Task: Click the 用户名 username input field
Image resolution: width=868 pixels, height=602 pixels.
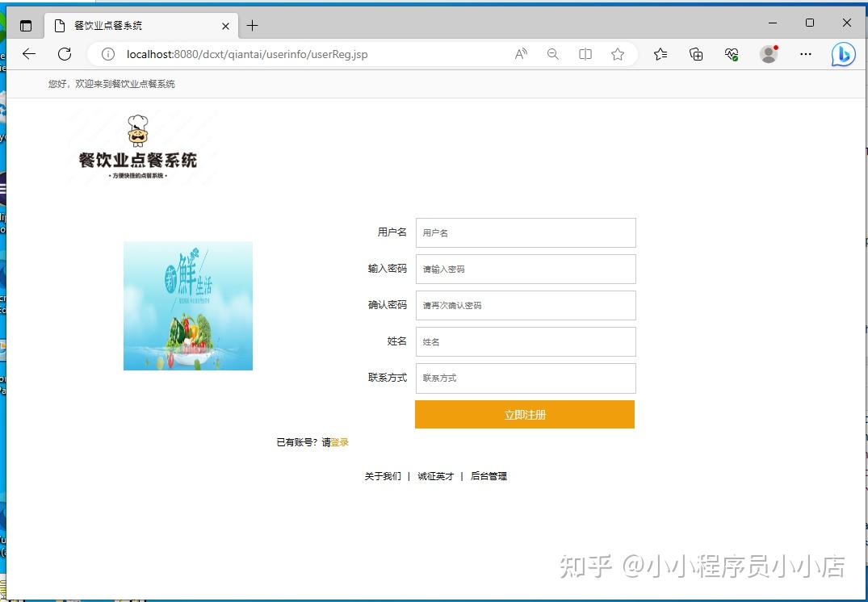Action: [x=525, y=232]
